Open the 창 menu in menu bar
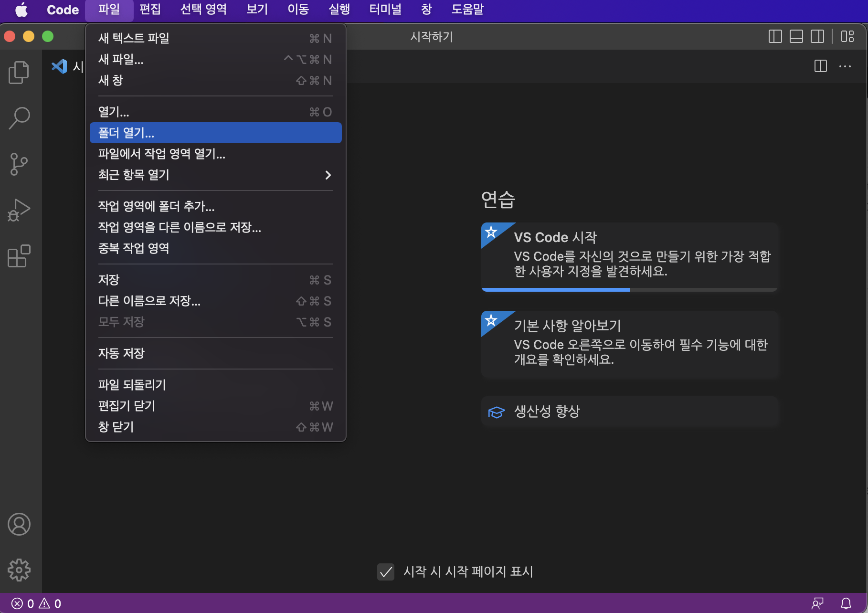Image resolution: width=868 pixels, height=613 pixels. pos(426,10)
